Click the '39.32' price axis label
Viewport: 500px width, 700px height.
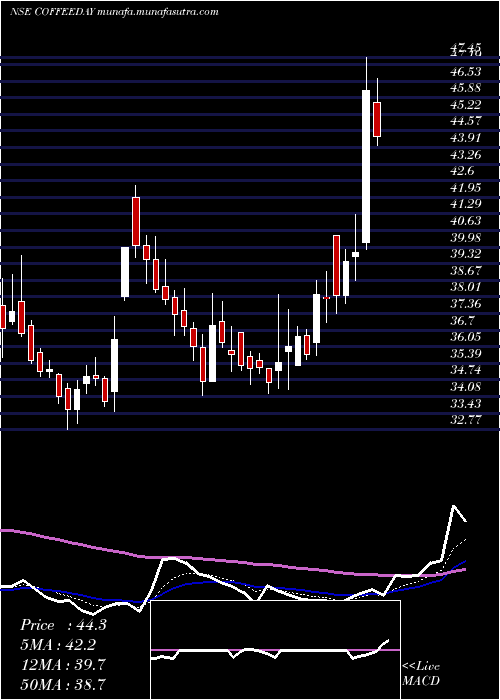point(465,254)
